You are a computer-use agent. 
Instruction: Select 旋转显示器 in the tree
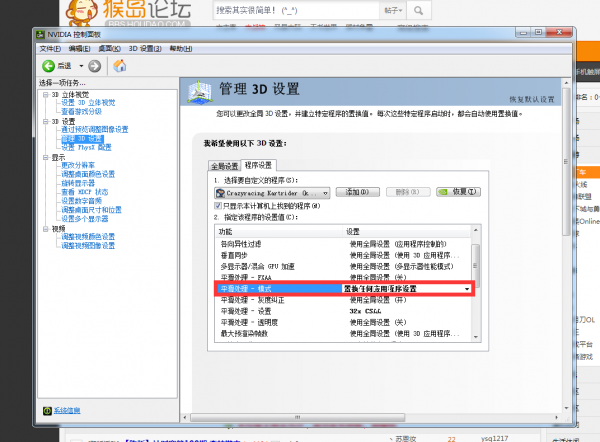[x=78, y=183]
